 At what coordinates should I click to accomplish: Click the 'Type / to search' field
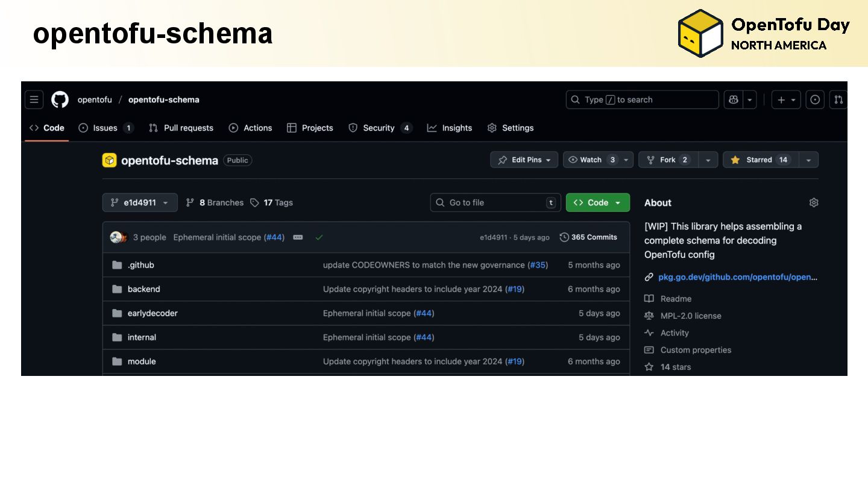point(642,99)
